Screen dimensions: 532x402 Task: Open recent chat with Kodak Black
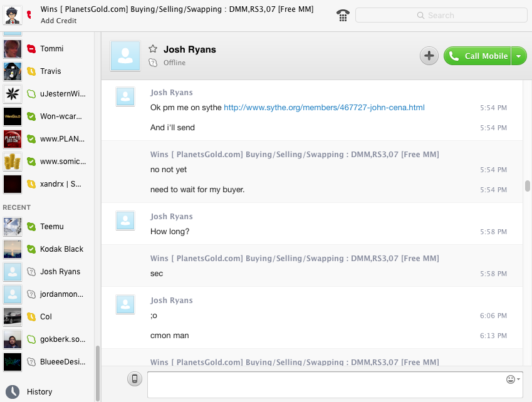tap(47, 249)
